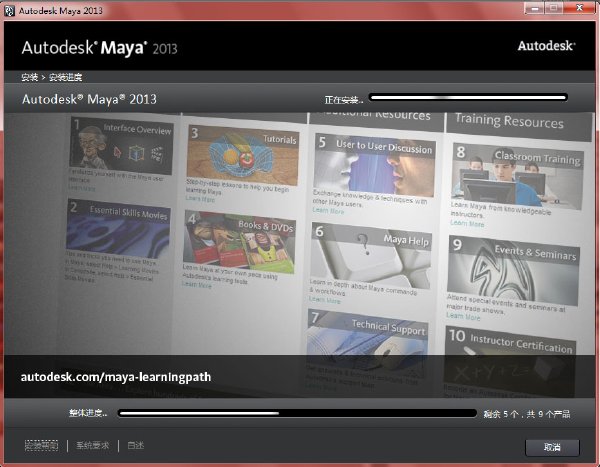Open the system requirements (系统要求) link

pos(93,446)
